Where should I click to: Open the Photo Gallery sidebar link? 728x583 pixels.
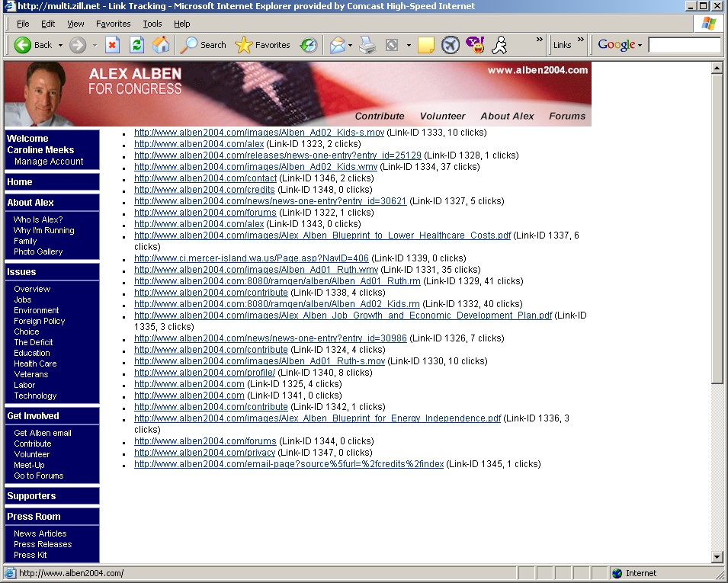[x=37, y=251]
